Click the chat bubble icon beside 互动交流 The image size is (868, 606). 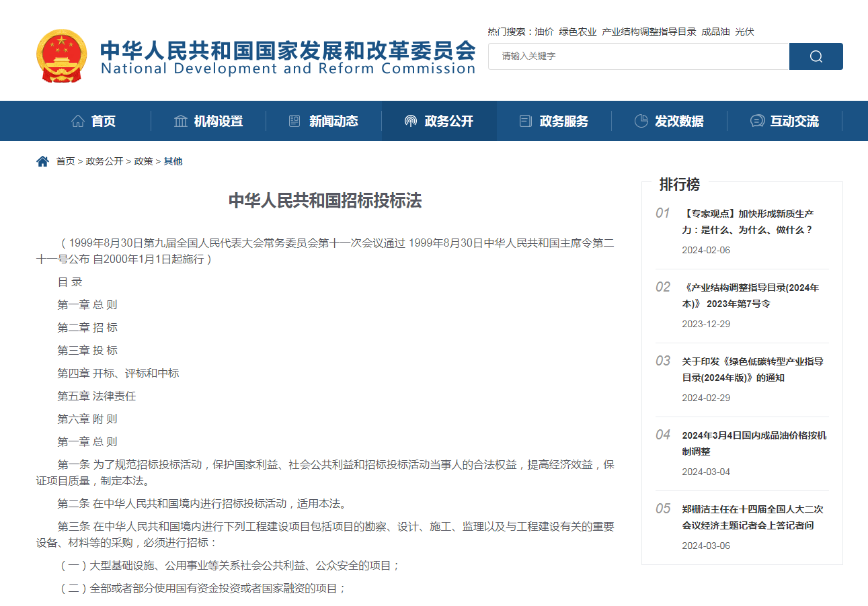point(757,121)
